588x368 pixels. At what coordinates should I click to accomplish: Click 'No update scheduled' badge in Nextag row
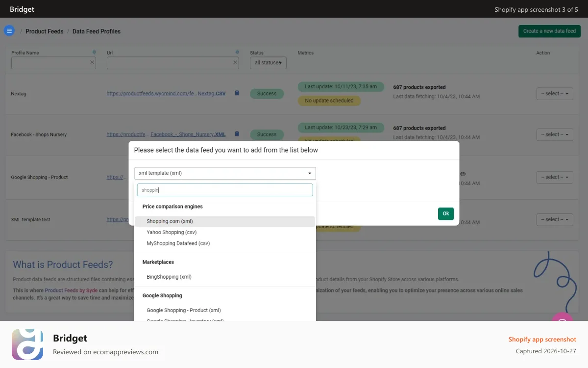coord(329,101)
